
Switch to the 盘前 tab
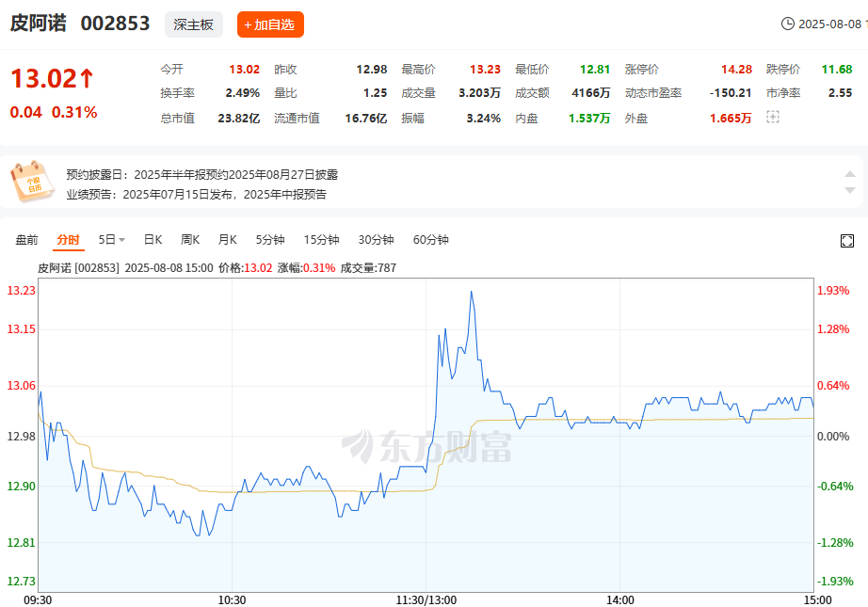pyautogui.click(x=26, y=240)
